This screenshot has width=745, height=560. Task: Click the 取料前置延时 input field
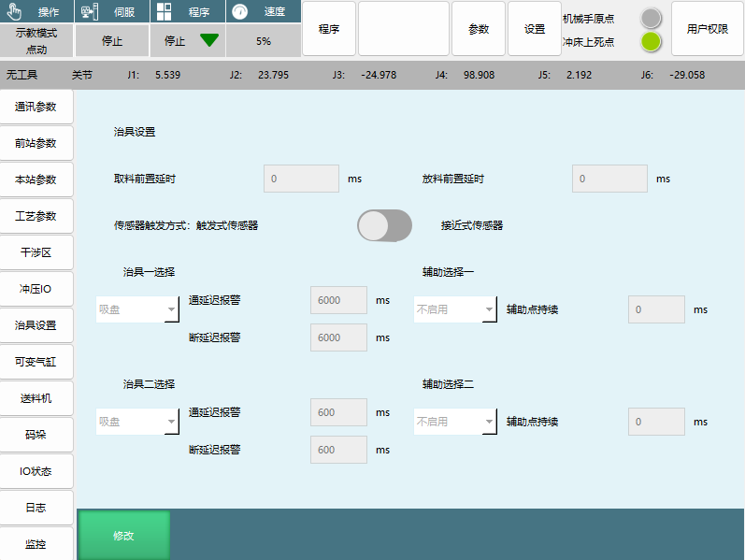pyautogui.click(x=301, y=179)
